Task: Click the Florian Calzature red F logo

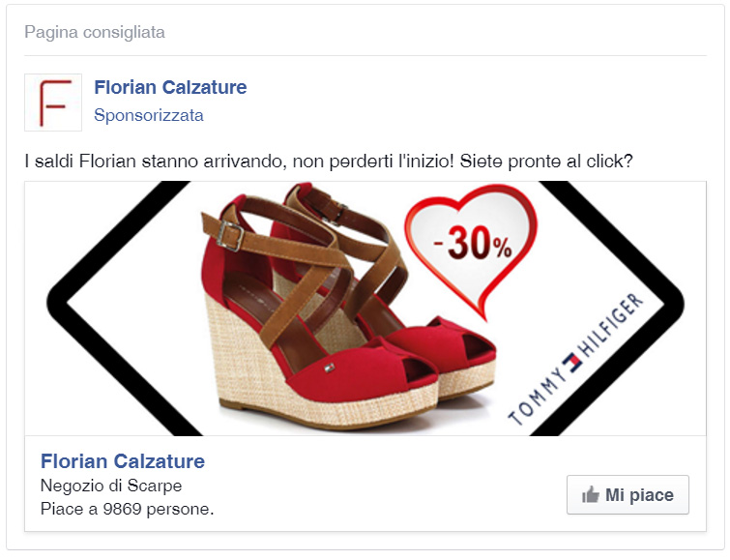Action: 53,103
